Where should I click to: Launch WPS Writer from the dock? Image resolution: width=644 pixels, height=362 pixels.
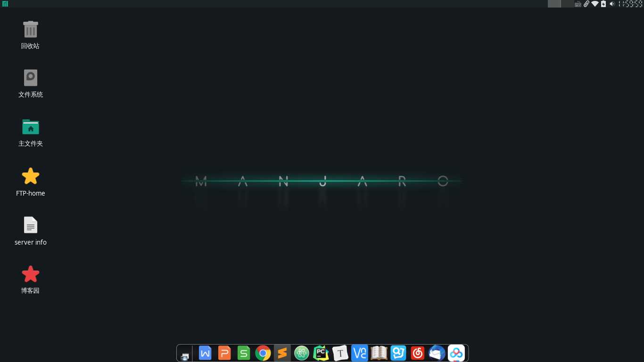click(205, 353)
